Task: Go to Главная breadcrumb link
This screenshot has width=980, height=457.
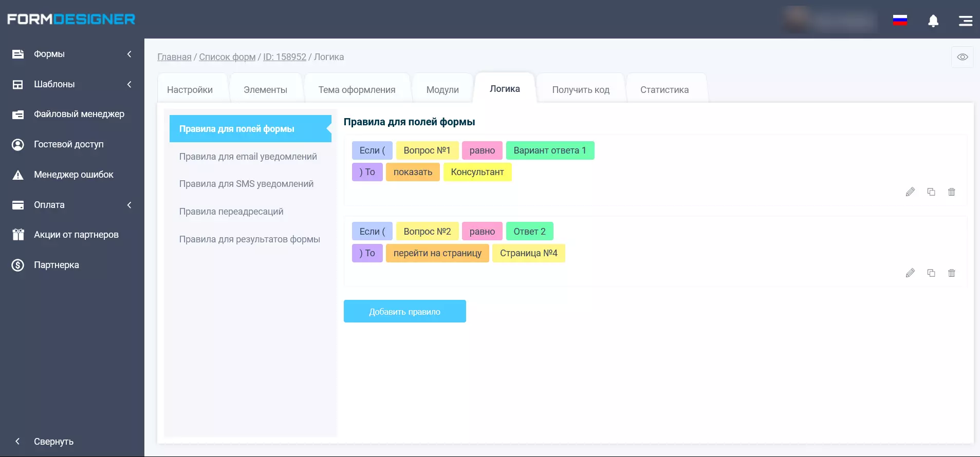Action: (174, 57)
